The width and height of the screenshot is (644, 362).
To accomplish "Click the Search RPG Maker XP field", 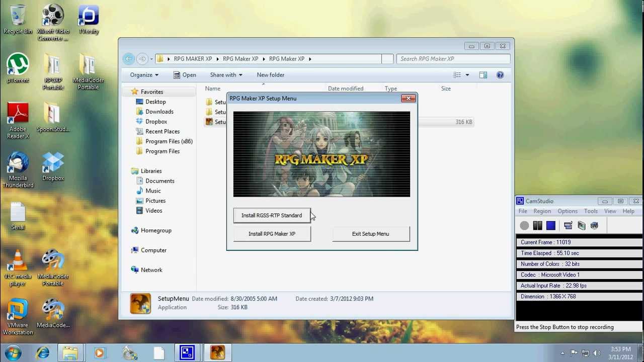I will click(453, 59).
